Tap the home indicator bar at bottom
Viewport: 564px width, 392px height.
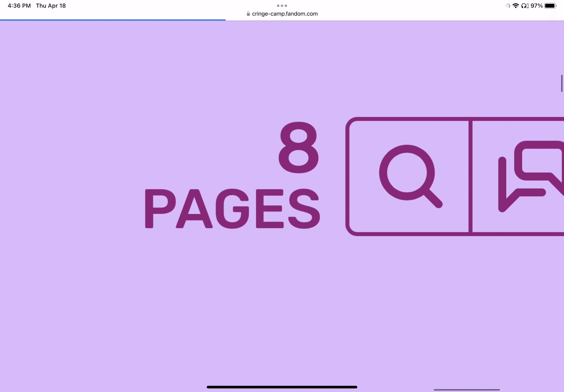[x=282, y=386]
